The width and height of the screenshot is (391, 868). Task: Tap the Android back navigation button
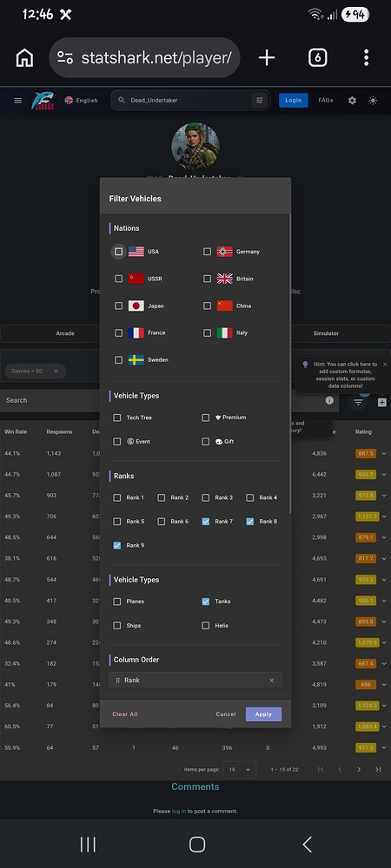click(x=307, y=845)
